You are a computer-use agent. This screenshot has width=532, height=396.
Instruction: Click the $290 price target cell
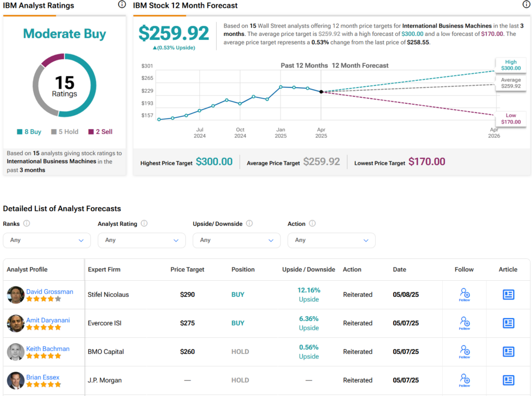tap(187, 294)
